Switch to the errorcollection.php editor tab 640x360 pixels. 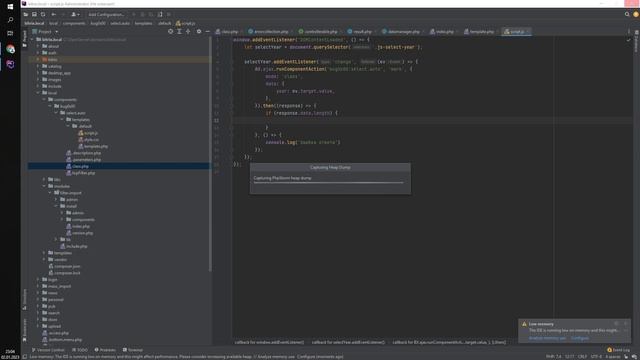269,31
